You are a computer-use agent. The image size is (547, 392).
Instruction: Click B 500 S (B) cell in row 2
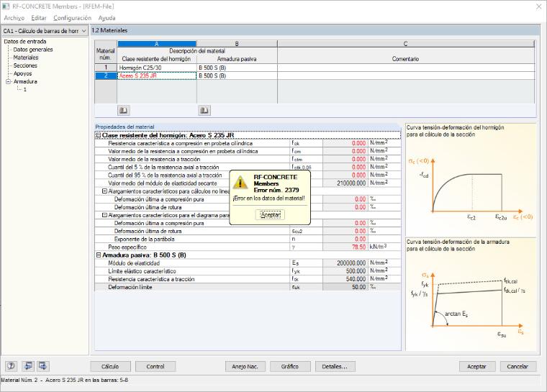click(237, 76)
